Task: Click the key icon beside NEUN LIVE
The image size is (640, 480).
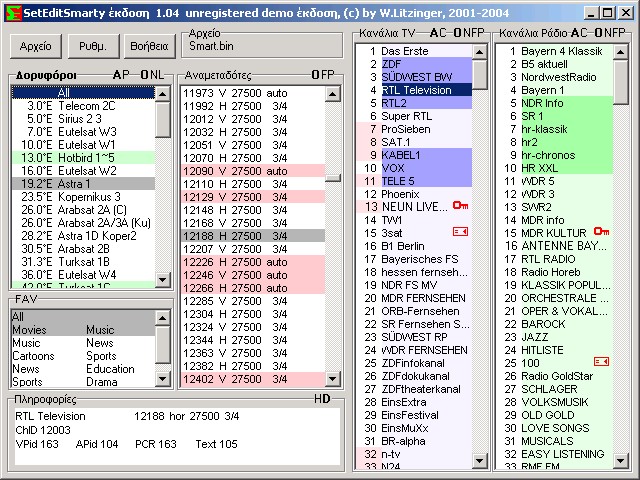Action: 460,206
